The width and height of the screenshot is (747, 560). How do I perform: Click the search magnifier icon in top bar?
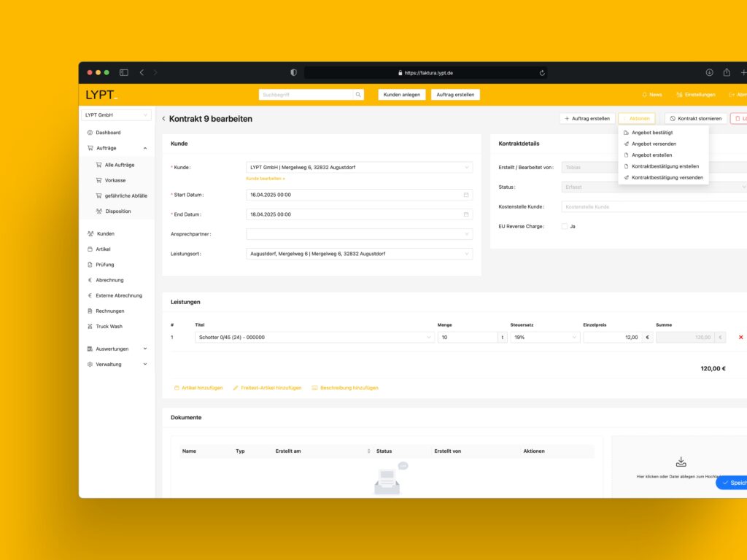[358, 95]
